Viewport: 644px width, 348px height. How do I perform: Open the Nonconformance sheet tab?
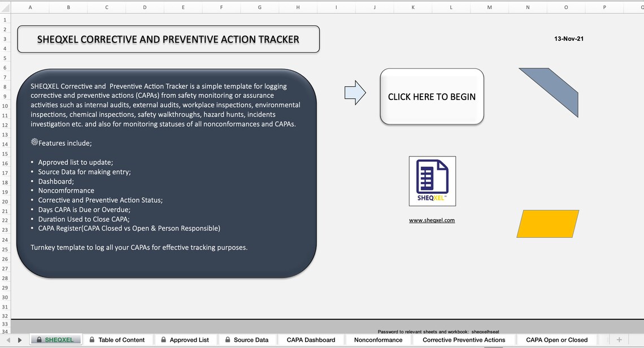point(377,340)
